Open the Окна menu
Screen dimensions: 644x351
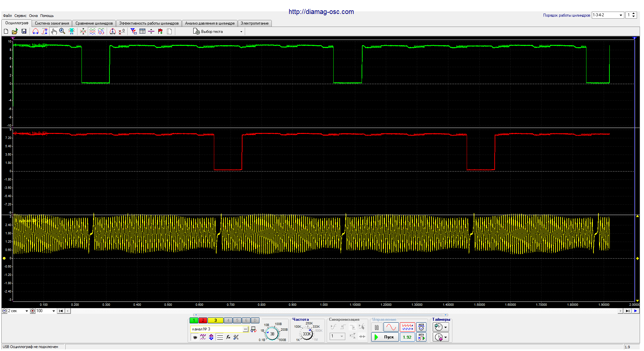pyautogui.click(x=33, y=16)
